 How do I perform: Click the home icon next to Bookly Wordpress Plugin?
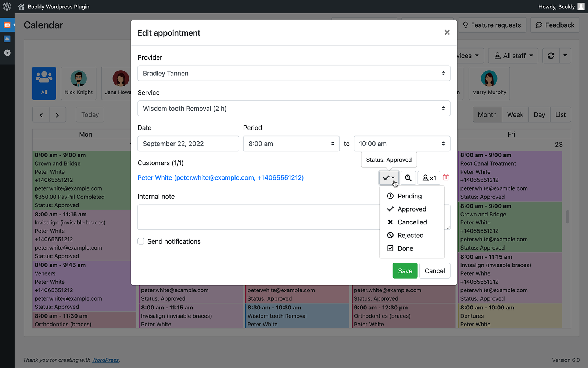click(21, 6)
